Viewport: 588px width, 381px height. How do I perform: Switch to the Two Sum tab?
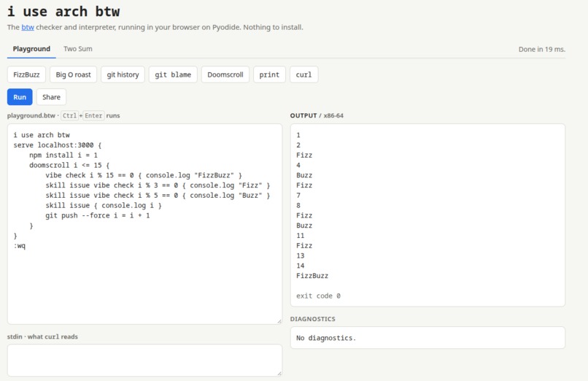77,49
